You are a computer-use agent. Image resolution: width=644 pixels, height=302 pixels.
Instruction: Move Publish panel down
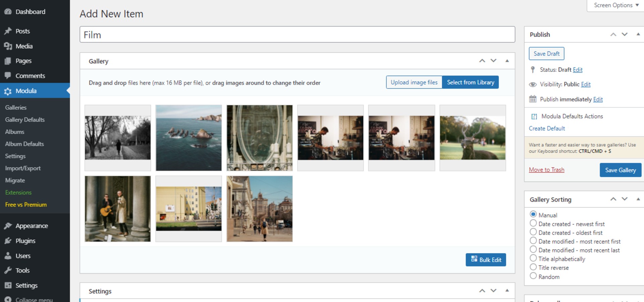tap(625, 34)
